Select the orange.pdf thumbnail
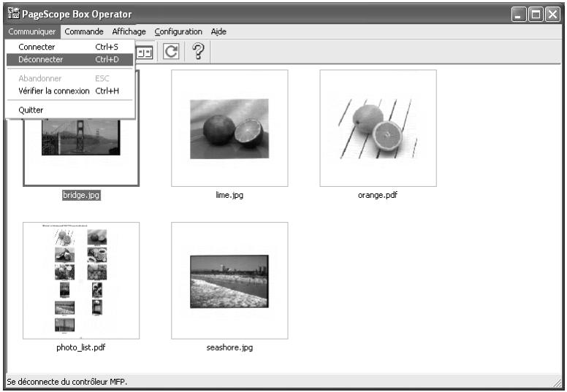This screenshot has height=392, width=567. tap(378, 128)
